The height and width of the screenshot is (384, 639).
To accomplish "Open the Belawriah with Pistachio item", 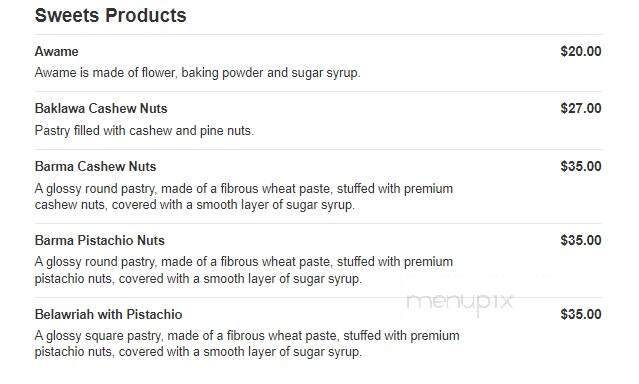I will coord(108,314).
